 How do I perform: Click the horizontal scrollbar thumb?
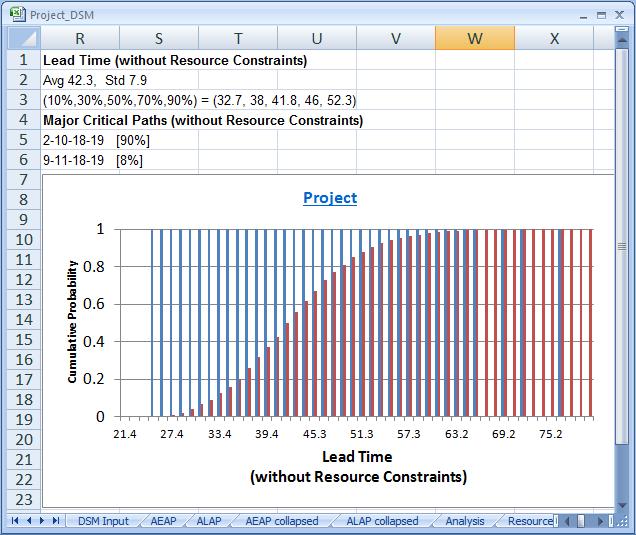[x=581, y=521]
